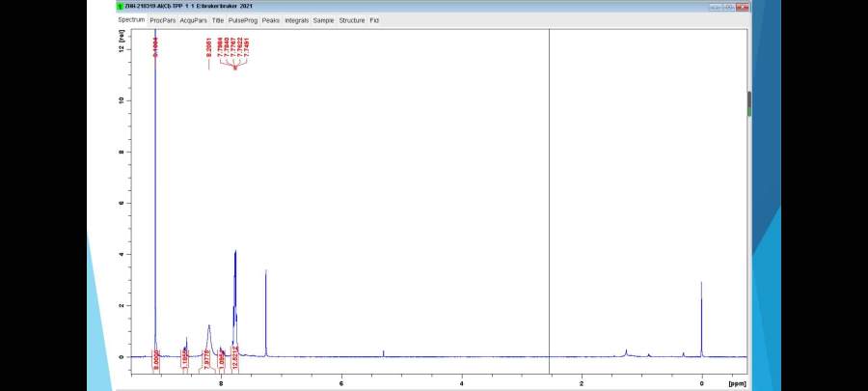Click the green dataset icon in title bar
868x391 pixels.
pyautogui.click(x=120, y=7)
